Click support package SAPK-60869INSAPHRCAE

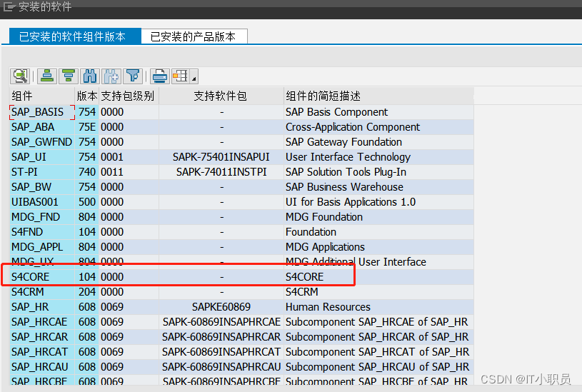221,322
